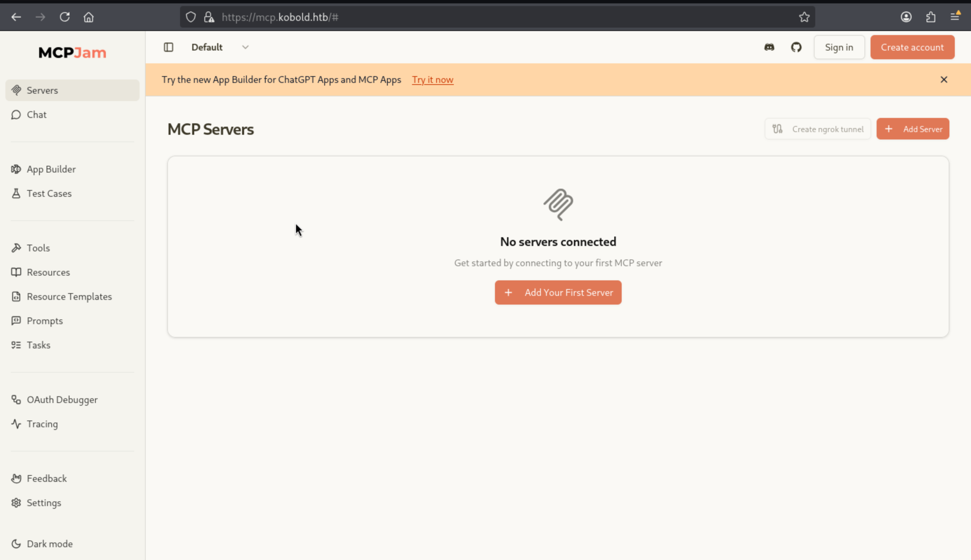
Task: Open the Chat section
Action: click(x=36, y=115)
